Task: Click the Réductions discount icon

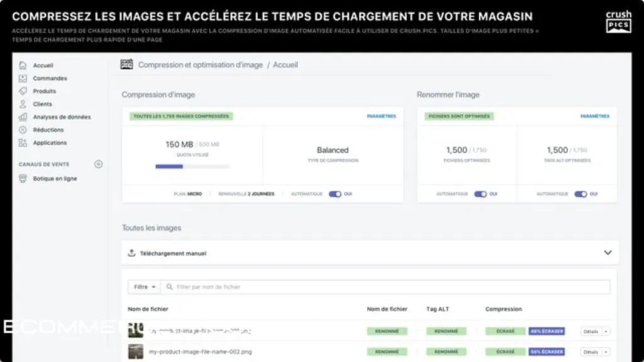Action: [23, 129]
